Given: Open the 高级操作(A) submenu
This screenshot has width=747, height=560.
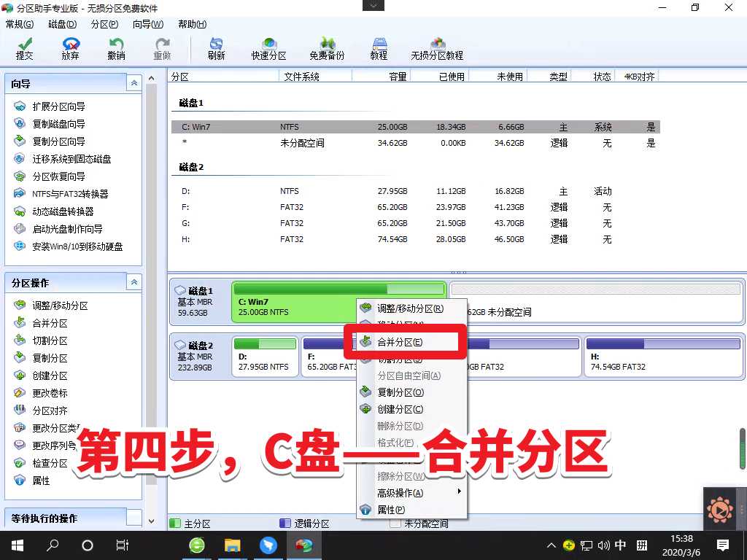Looking at the screenshot, I should [413, 493].
